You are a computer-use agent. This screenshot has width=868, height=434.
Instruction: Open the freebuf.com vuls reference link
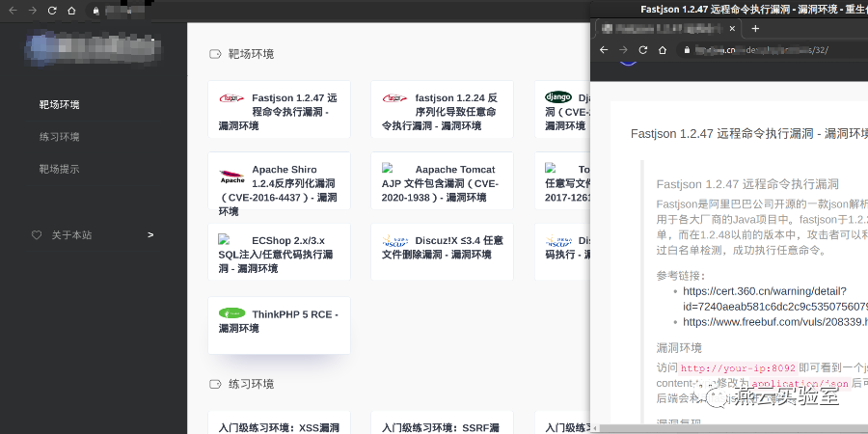pos(775,321)
